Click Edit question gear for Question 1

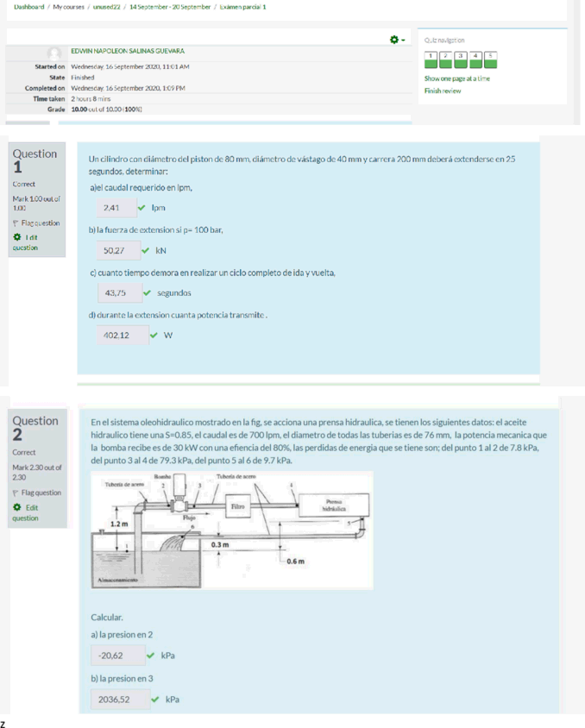26,242
